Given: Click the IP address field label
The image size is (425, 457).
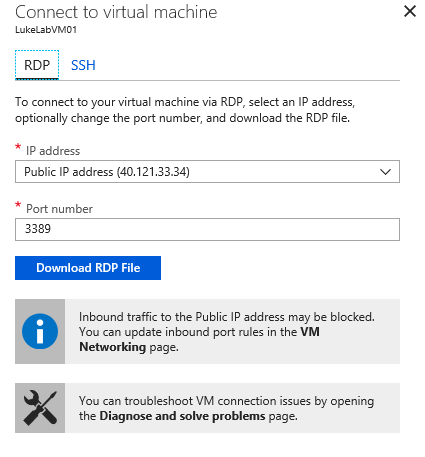Looking at the screenshot, I should point(53,151).
